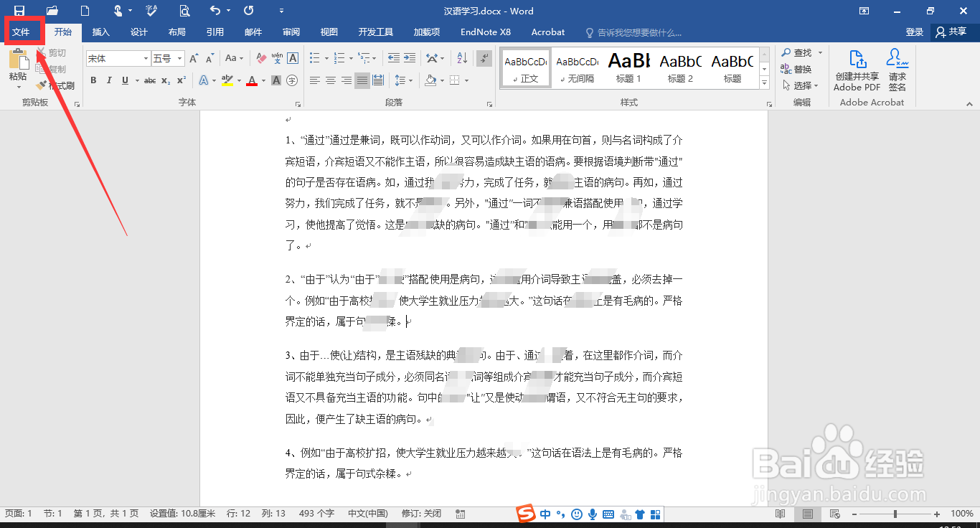Screen dimensions: 980x528
Task: Open the 文件 (File) tab
Action: point(21,32)
